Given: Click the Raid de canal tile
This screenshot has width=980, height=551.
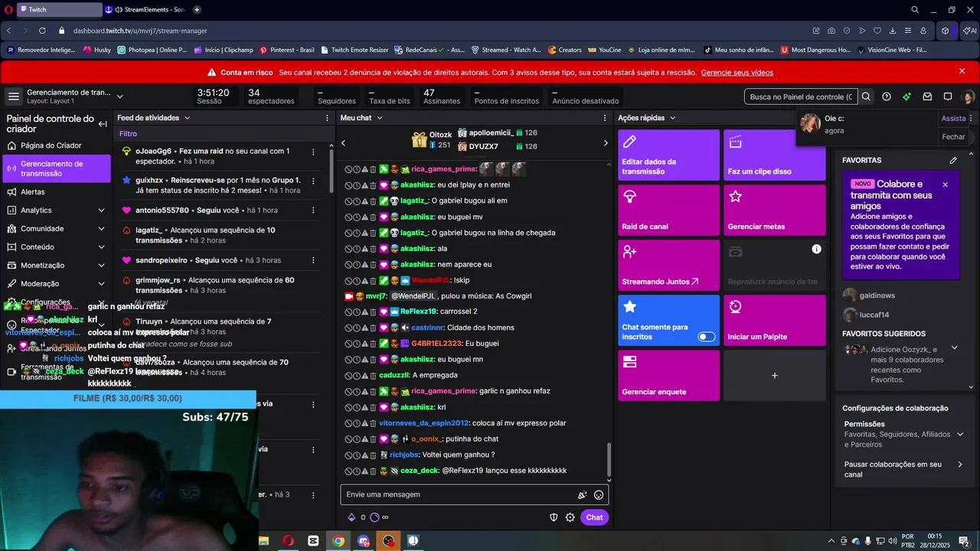Looking at the screenshot, I should coord(669,210).
